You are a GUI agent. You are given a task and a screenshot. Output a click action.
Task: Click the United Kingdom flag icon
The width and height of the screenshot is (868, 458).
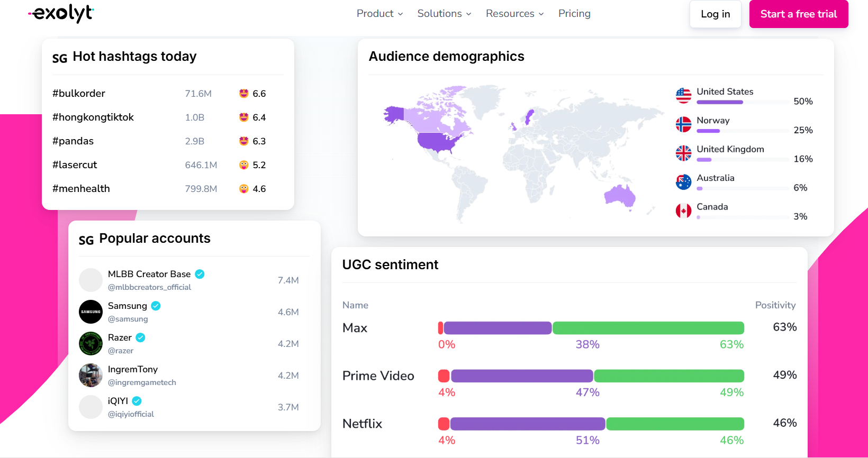[x=683, y=153]
